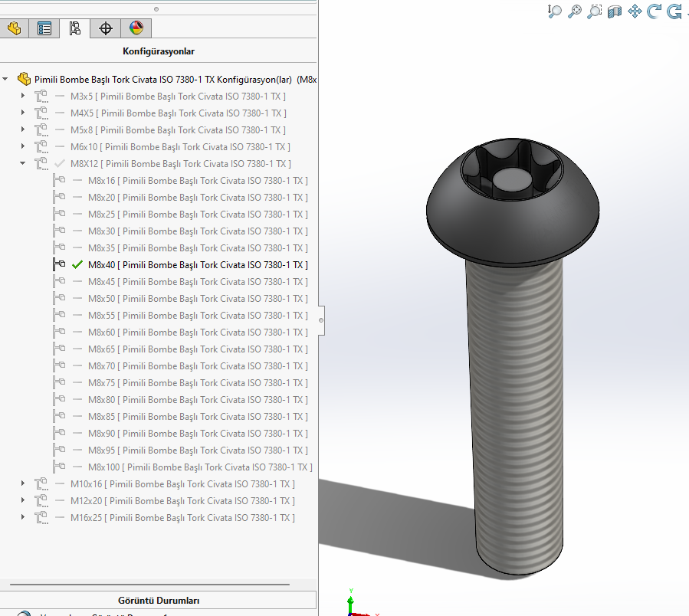
Task: Expand the M6x10 configuration node
Action: [23, 146]
